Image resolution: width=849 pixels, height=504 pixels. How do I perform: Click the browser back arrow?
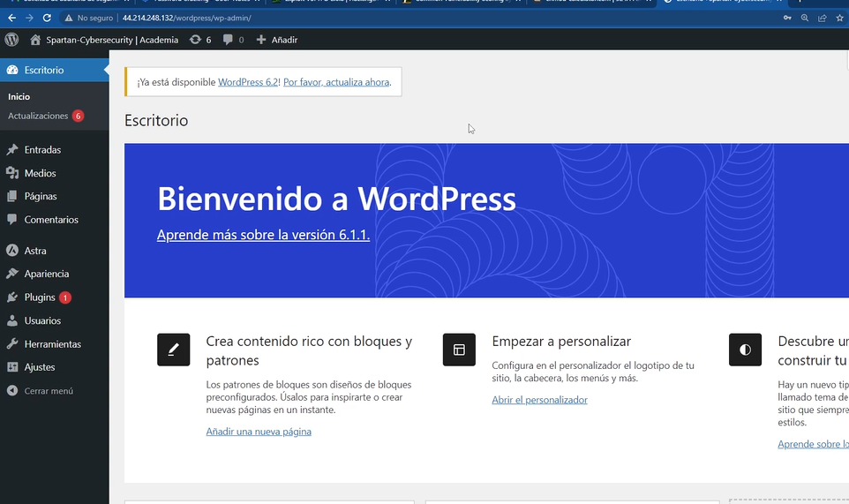click(11, 18)
